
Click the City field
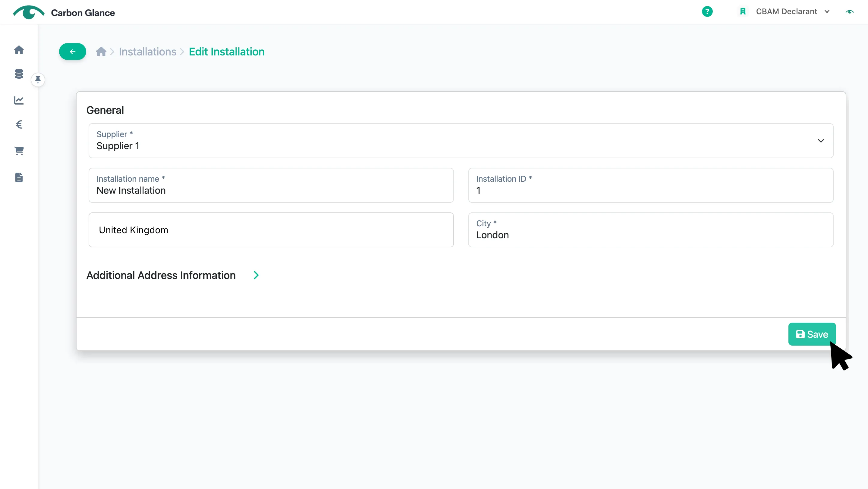pos(651,230)
